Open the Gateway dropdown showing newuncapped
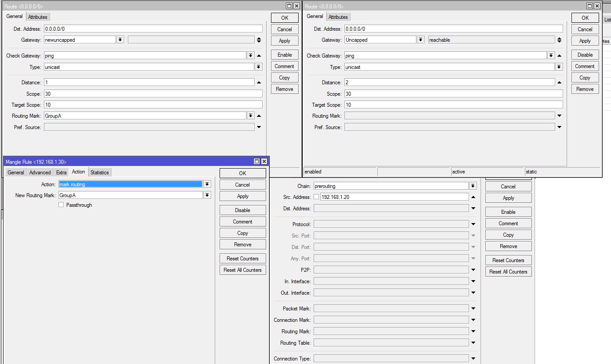The height and width of the screenshot is (364, 611). (x=120, y=40)
